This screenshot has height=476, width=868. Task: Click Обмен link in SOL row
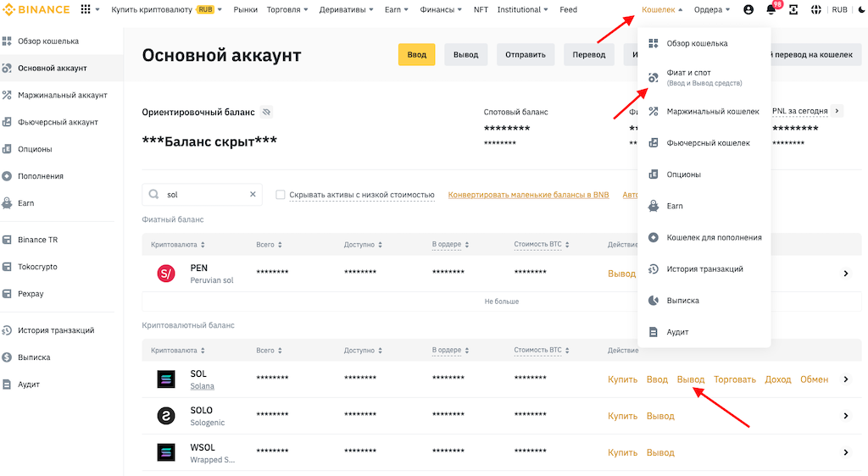tap(815, 379)
